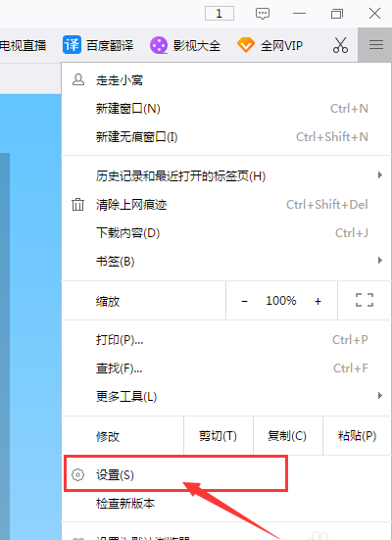This screenshot has width=392, height=540.
Task: Open the 百度翻译 bookmark icon
Action: point(72,45)
